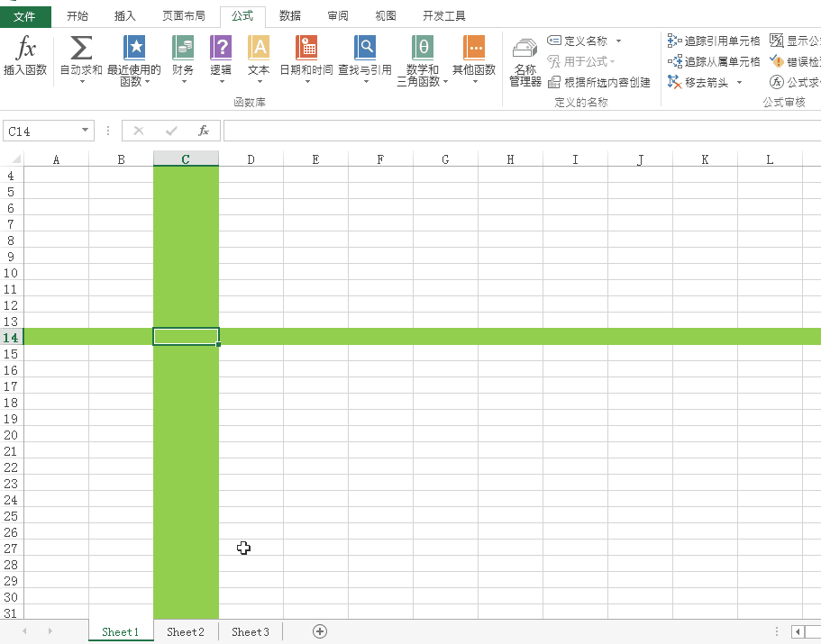
Task: Click the formula bar cancel X icon
Action: [139, 131]
